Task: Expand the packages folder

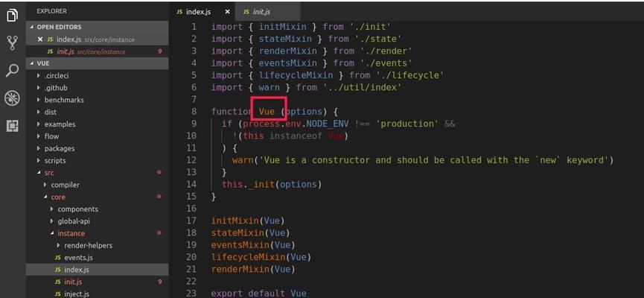Action: point(60,148)
